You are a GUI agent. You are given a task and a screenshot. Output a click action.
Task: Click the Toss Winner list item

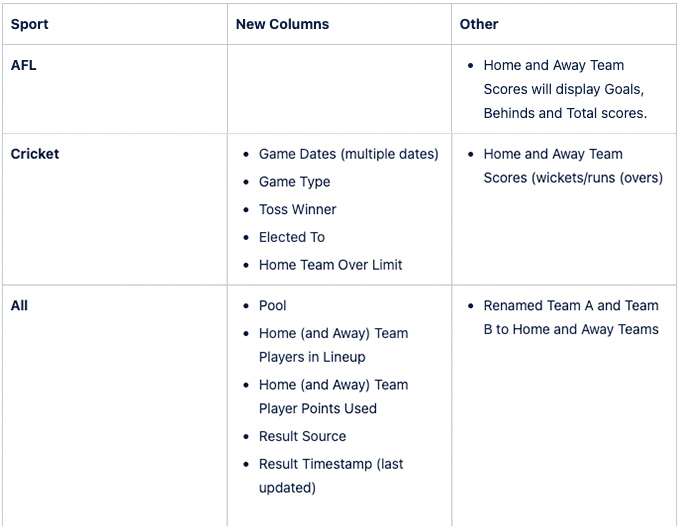298,209
